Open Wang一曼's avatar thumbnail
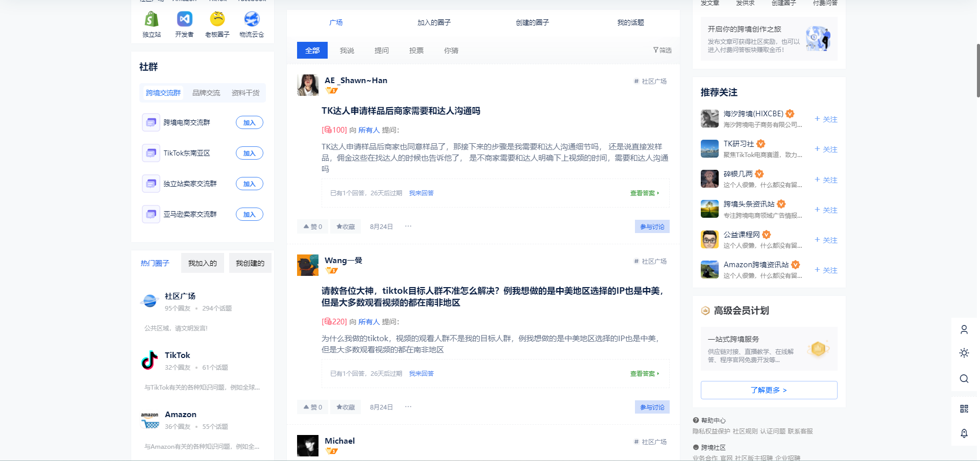Viewport: 980px width, 461px height. point(308,265)
